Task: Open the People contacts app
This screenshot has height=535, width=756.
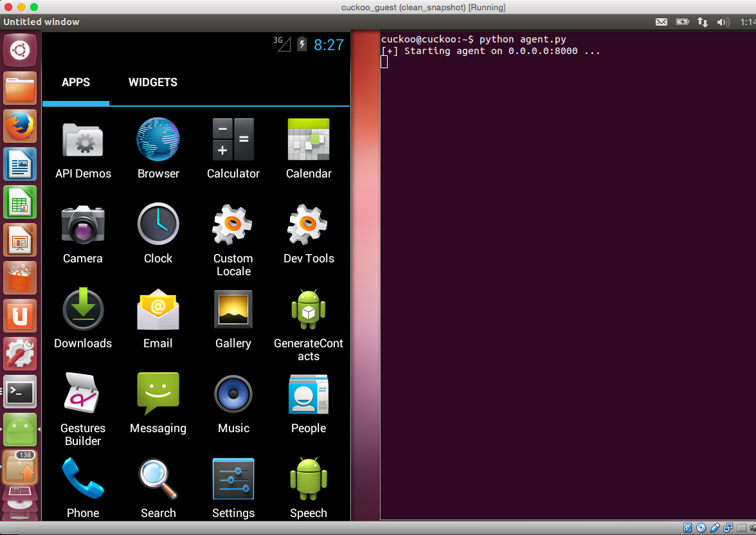Action: tap(309, 404)
